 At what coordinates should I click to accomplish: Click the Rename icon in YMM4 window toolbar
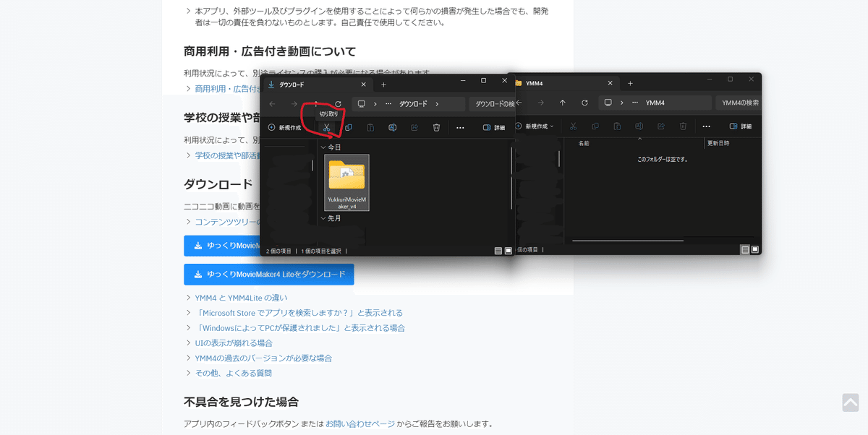pos(639,126)
